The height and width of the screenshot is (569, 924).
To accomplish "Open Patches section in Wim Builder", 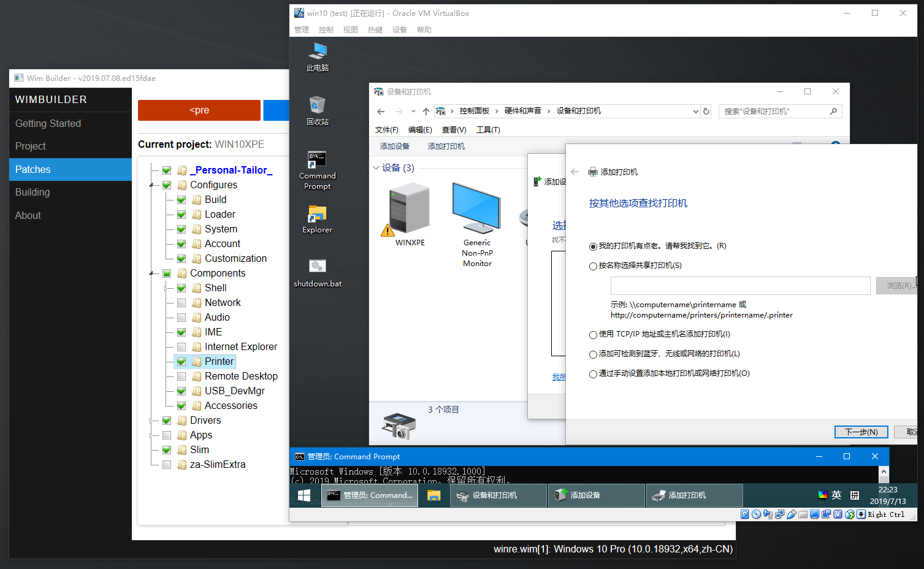I will [x=71, y=169].
